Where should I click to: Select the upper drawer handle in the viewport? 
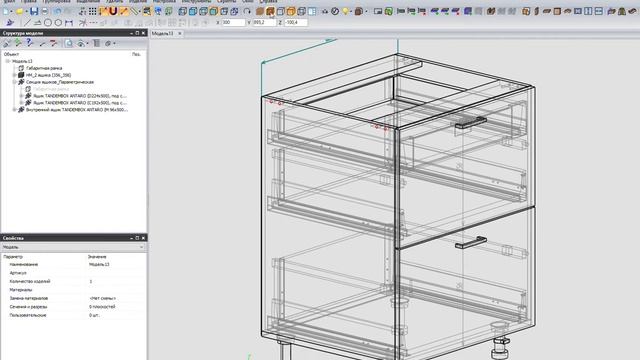471,122
